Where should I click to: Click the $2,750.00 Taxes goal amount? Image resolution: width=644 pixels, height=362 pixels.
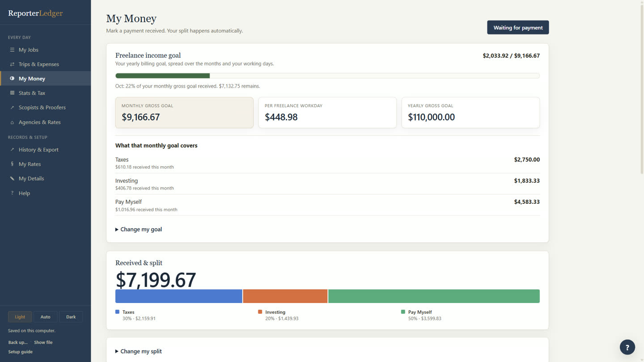click(527, 160)
